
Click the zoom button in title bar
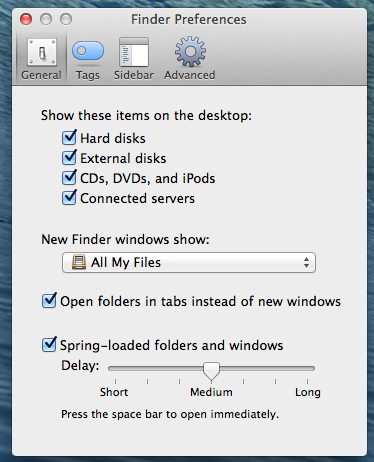click(66, 19)
